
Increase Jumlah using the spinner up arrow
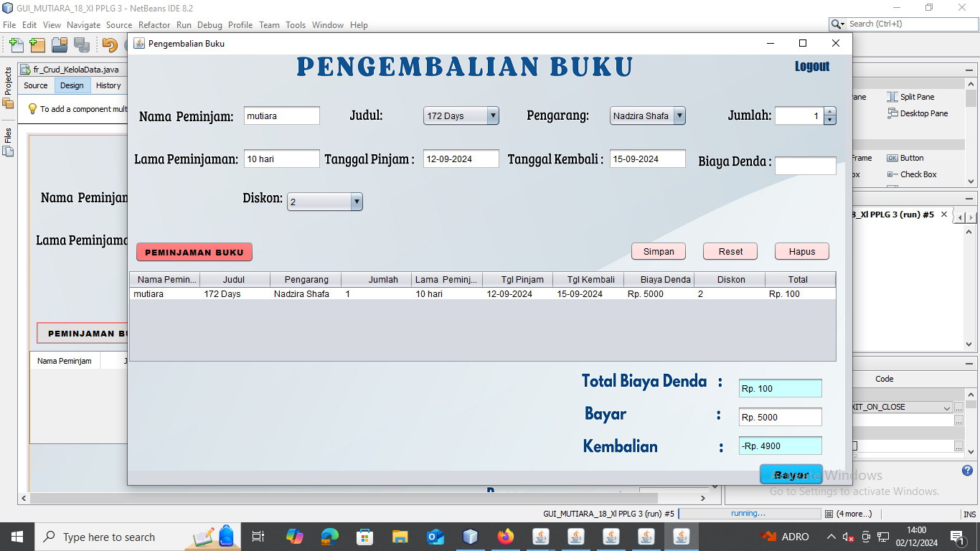click(x=830, y=111)
